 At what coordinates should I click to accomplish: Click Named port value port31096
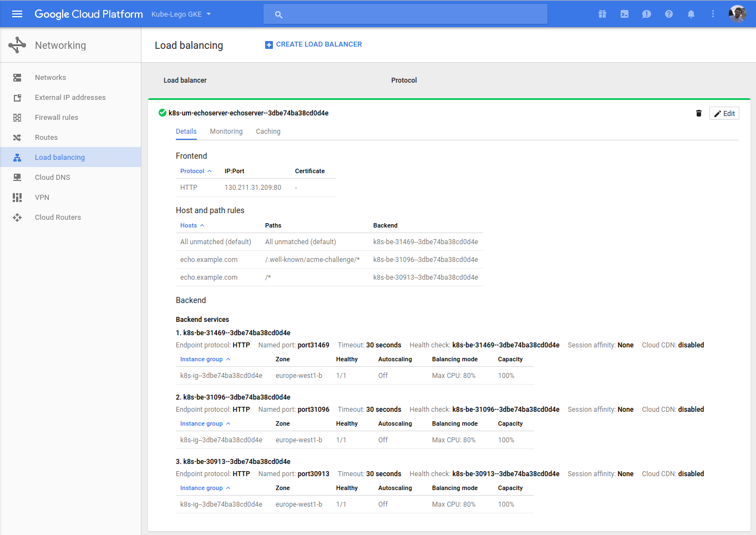click(313, 410)
